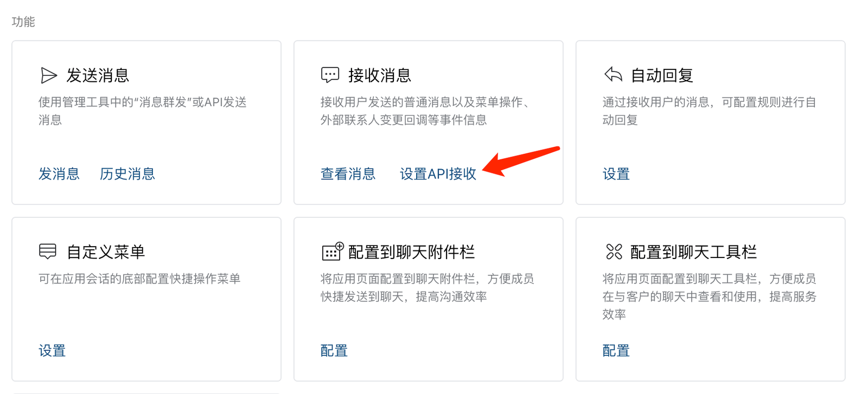Image resolution: width=868 pixels, height=394 pixels.
Task: Click the attachment grid icon beside 配置到聊天附件栏
Action: click(332, 251)
